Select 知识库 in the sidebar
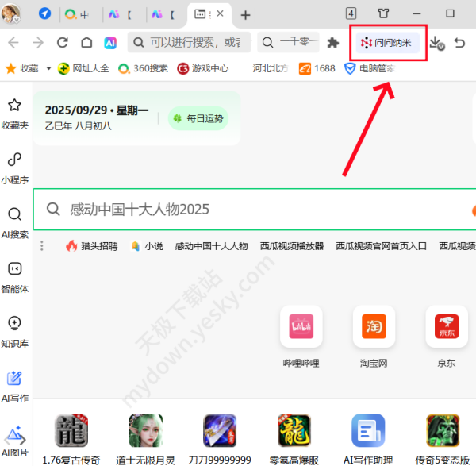 coord(14,331)
